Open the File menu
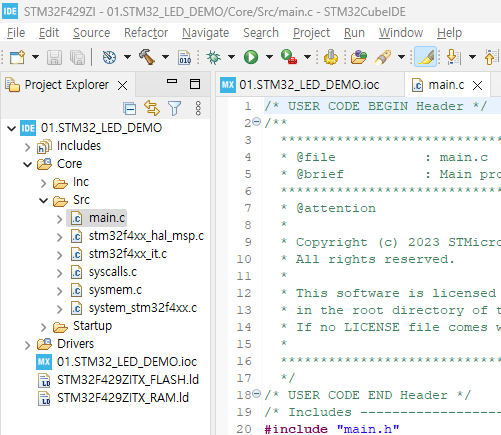 point(16,33)
